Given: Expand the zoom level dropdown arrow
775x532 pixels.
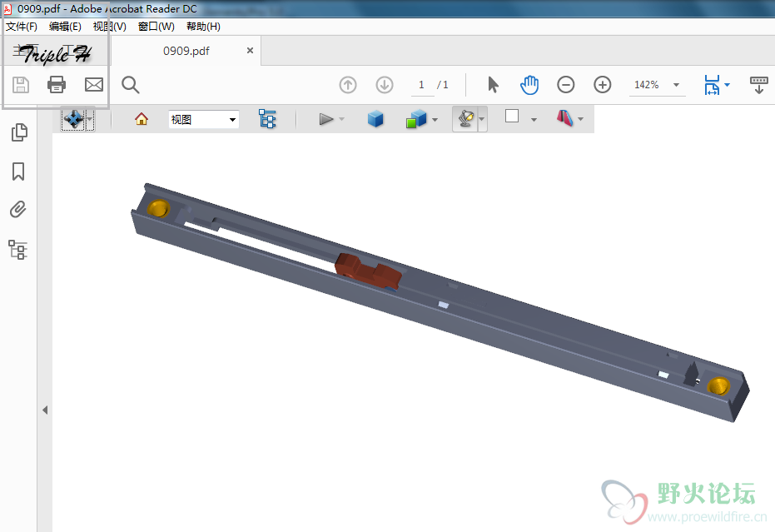Looking at the screenshot, I should tap(676, 85).
